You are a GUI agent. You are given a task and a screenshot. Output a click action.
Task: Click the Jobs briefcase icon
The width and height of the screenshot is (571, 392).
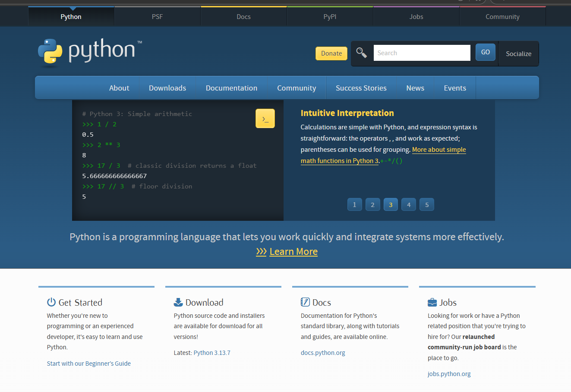coord(432,303)
